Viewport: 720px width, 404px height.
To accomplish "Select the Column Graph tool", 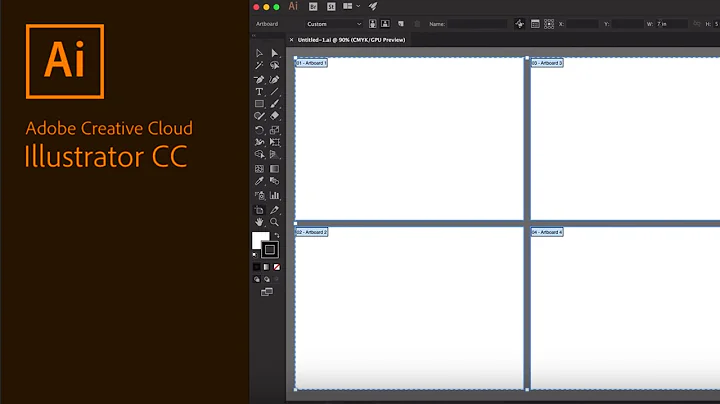I will tap(275, 196).
